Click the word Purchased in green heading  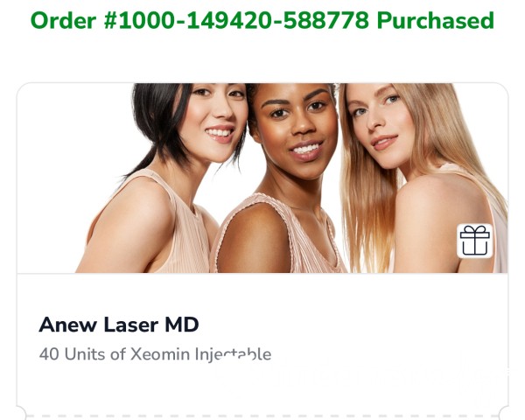pyautogui.click(x=436, y=20)
